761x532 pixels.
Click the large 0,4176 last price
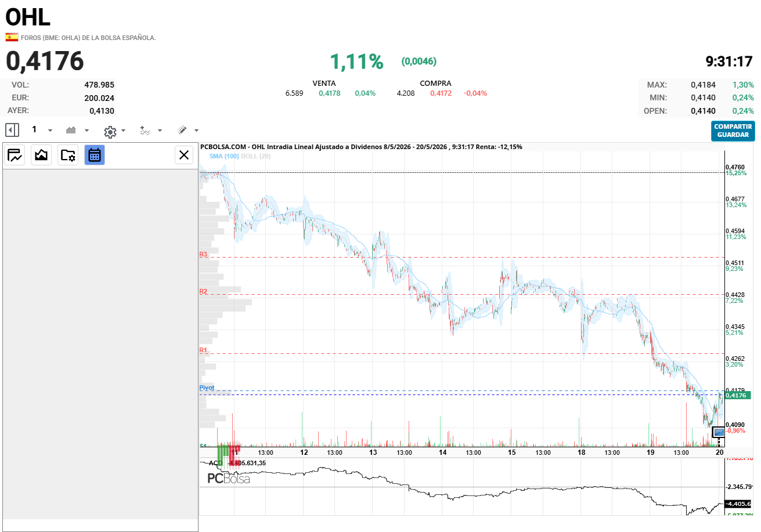tap(45, 61)
